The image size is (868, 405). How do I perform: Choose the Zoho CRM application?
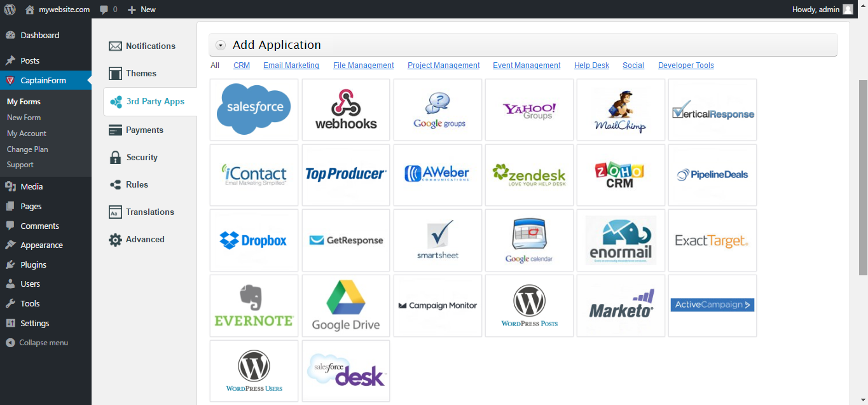pos(621,175)
